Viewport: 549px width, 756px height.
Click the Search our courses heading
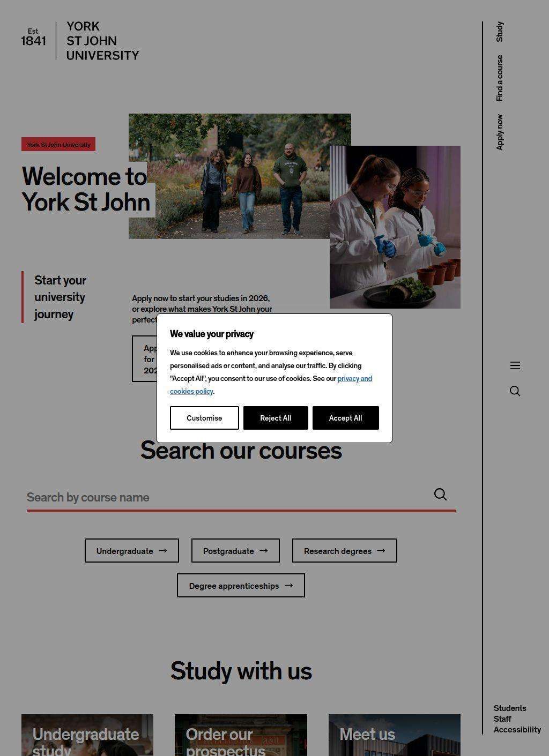click(x=241, y=450)
